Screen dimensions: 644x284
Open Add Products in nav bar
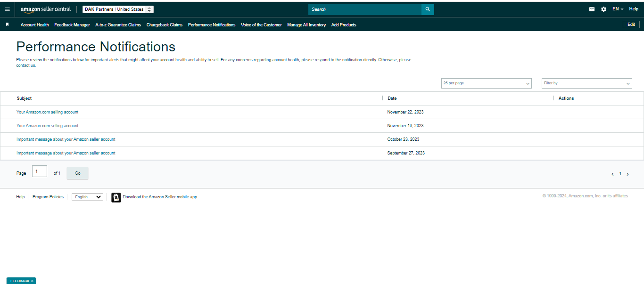(344, 25)
